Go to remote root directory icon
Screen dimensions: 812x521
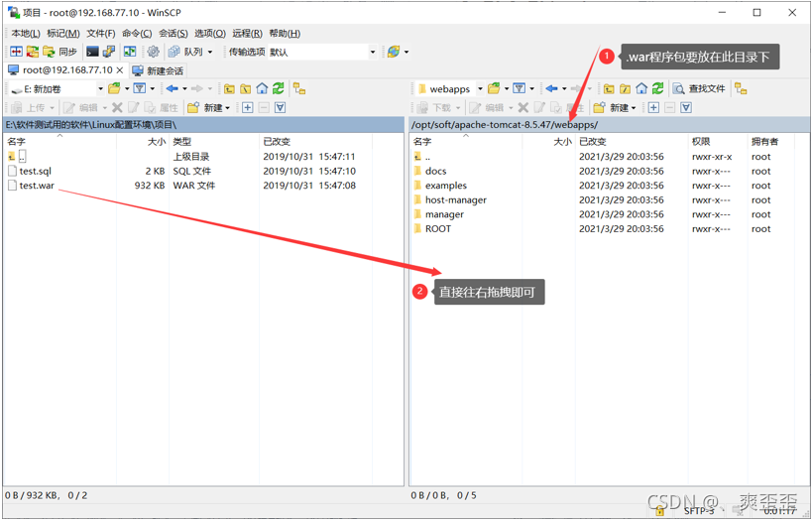(x=625, y=88)
